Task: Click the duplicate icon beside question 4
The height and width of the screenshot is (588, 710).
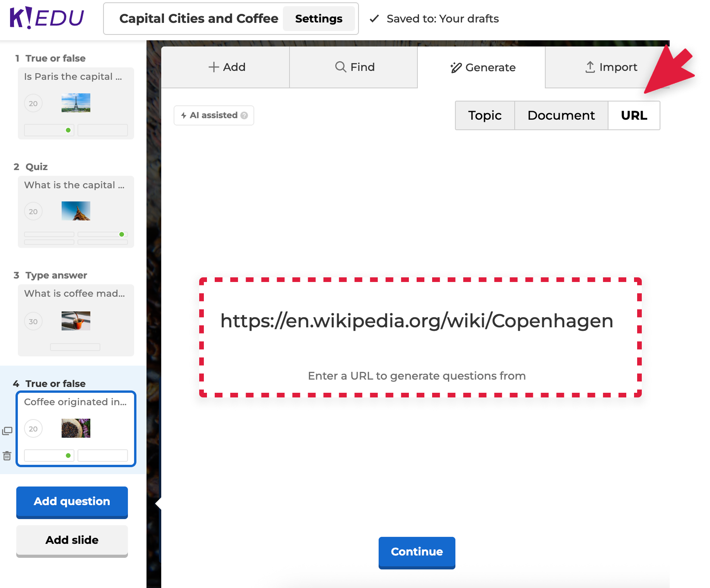Action: tap(7, 431)
